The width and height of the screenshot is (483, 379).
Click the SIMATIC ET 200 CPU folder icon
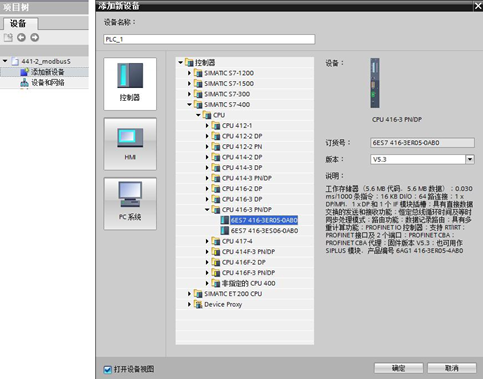click(198, 294)
